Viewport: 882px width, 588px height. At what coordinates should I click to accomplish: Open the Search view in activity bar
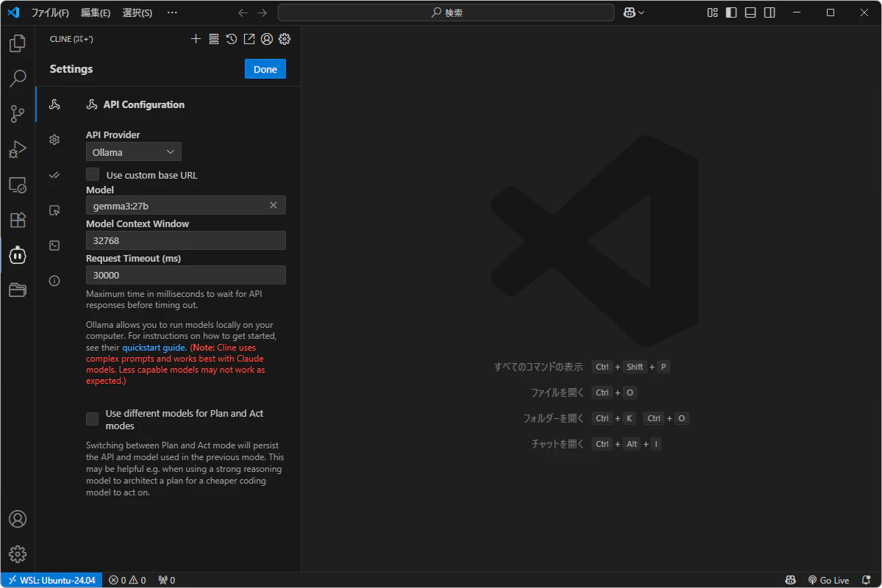(x=18, y=79)
